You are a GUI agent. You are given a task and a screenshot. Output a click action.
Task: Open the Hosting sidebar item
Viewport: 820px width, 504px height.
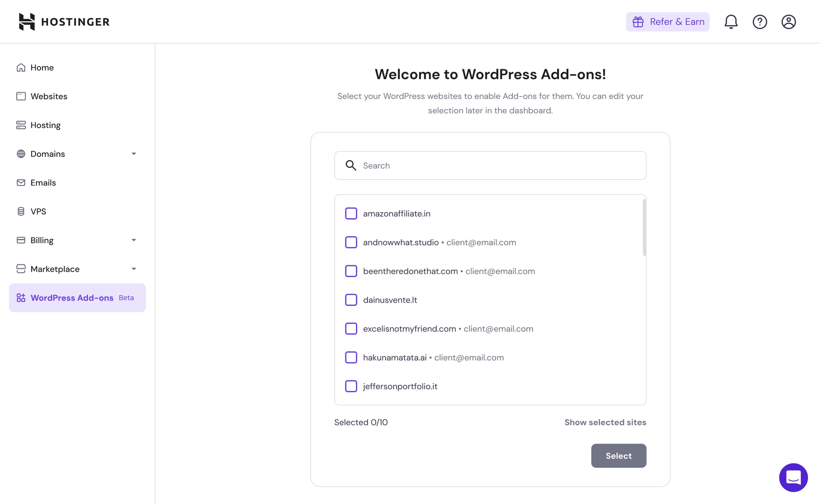pyautogui.click(x=45, y=125)
